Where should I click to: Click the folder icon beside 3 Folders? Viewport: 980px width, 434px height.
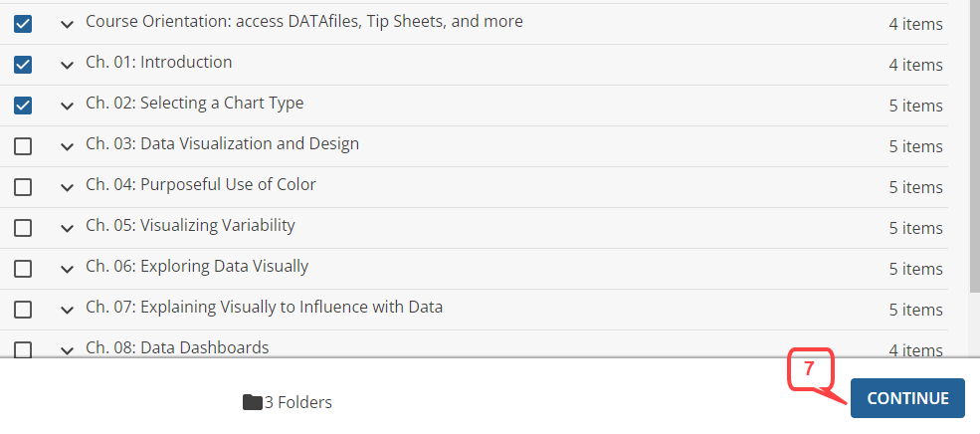253,402
